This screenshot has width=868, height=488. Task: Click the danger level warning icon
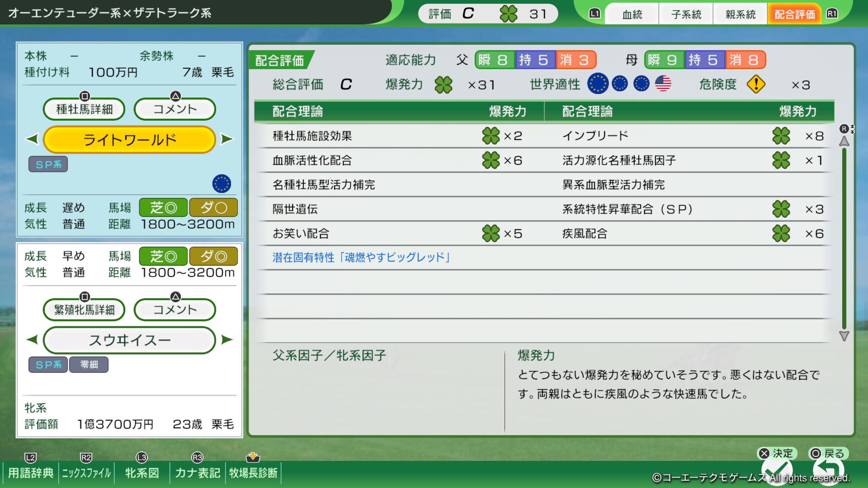(756, 84)
